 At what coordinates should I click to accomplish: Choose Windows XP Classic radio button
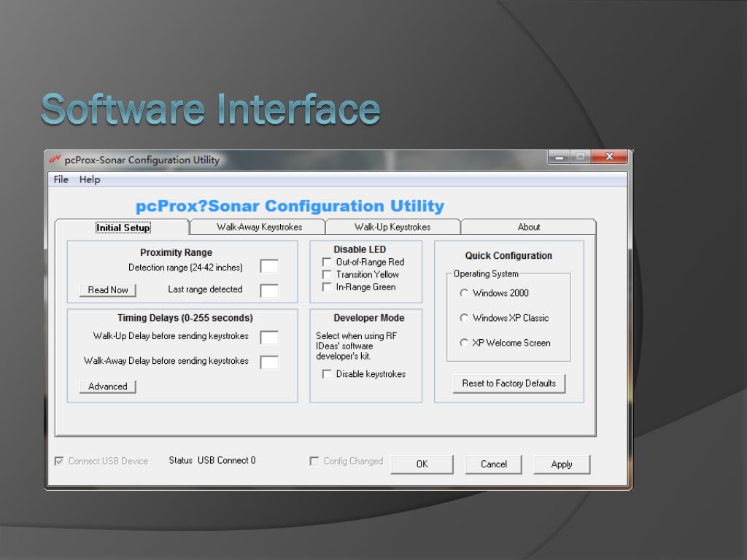point(464,318)
